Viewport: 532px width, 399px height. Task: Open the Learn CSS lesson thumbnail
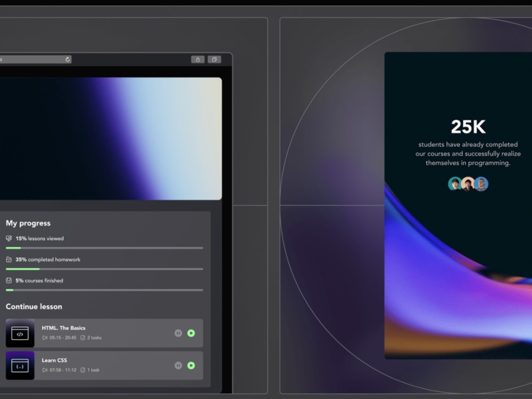pyautogui.click(x=20, y=365)
